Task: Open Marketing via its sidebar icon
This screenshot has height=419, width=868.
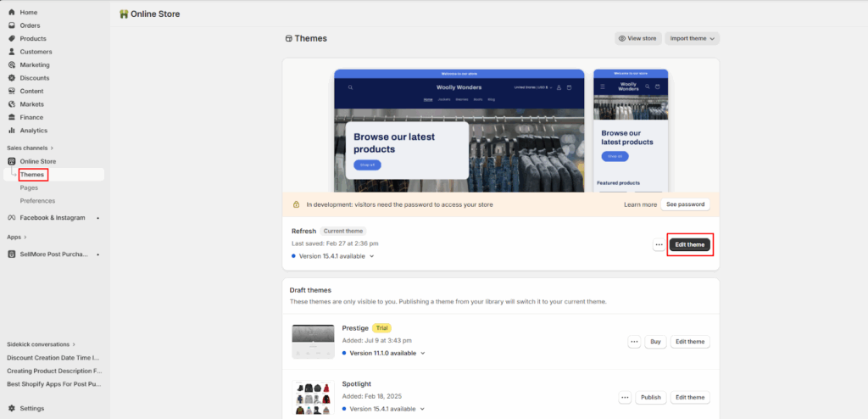Action: click(x=12, y=65)
